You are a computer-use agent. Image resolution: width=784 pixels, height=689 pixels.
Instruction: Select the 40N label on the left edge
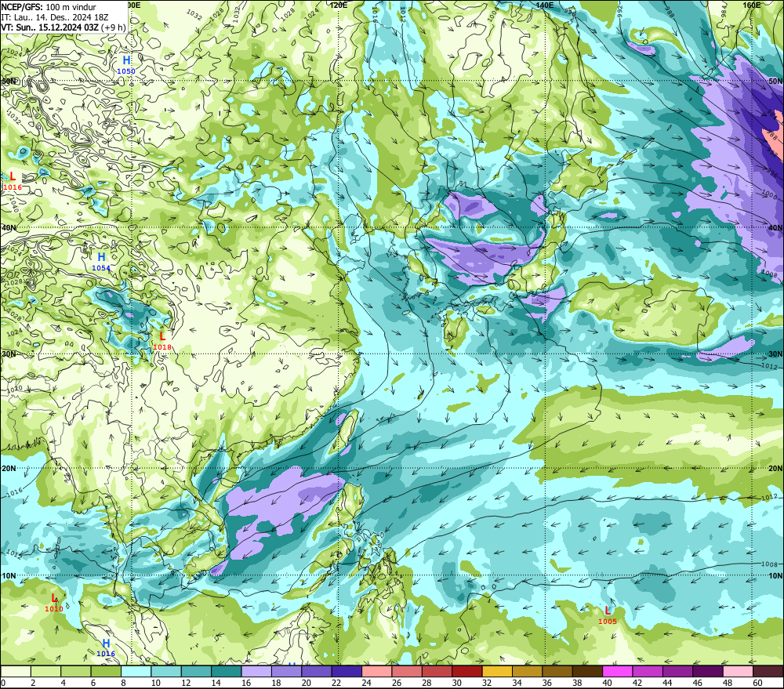tap(9, 227)
